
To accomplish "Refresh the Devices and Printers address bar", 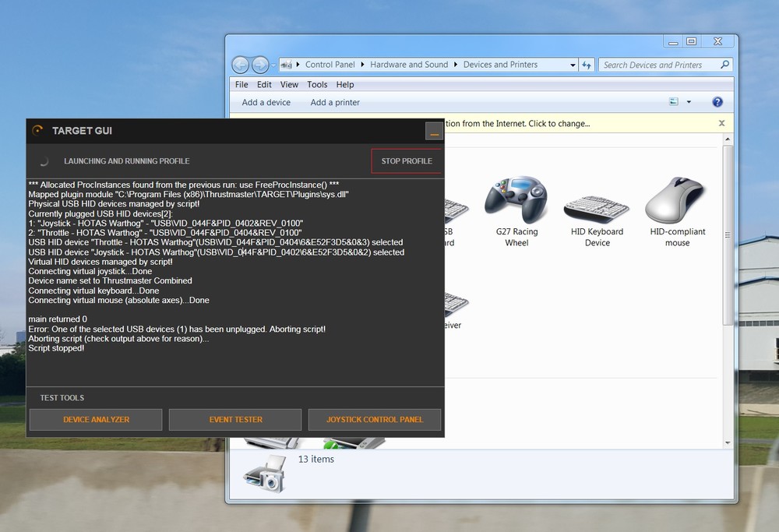I will click(587, 65).
